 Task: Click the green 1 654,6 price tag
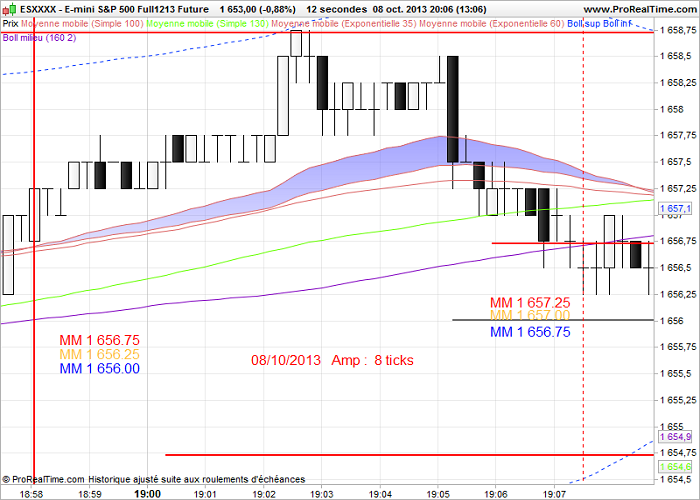point(675,467)
